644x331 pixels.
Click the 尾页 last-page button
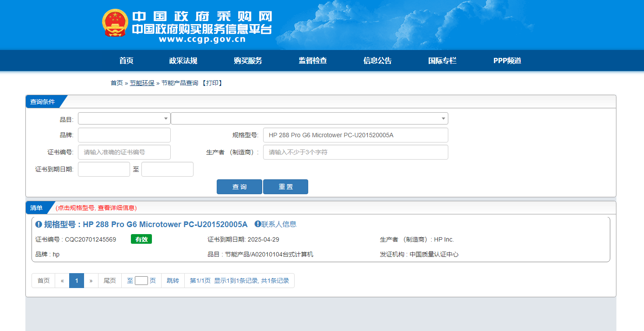[110, 281]
